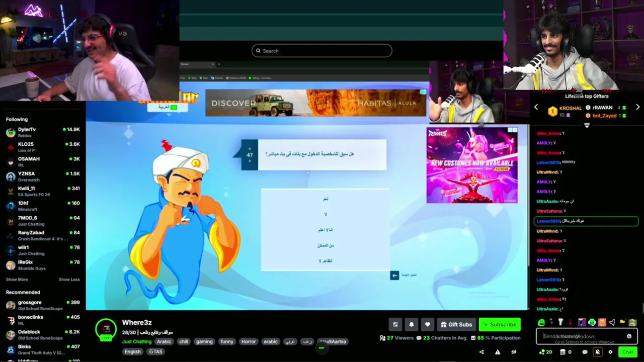644x362 pixels.
Task: Toggle the notification bell for Where3z
Action: tap(412, 325)
